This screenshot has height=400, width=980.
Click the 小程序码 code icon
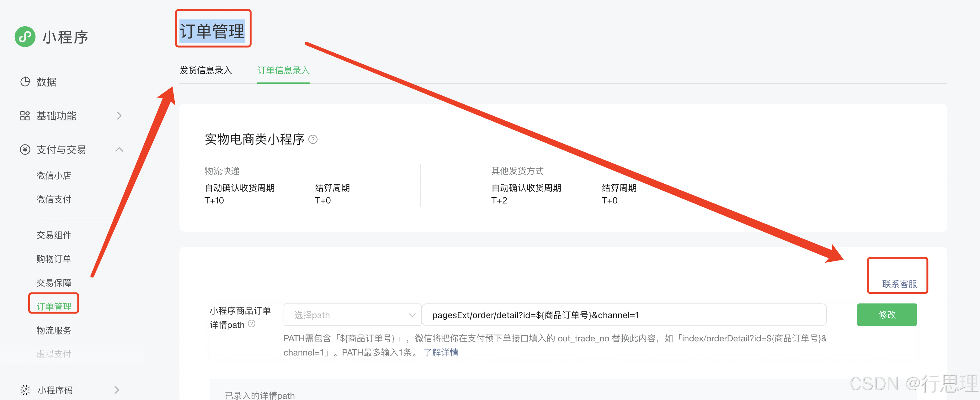tap(25, 390)
